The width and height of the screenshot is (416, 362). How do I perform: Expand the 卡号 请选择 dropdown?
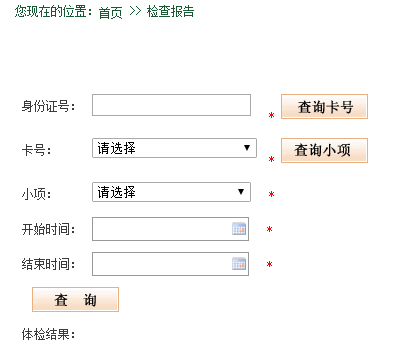174,148
